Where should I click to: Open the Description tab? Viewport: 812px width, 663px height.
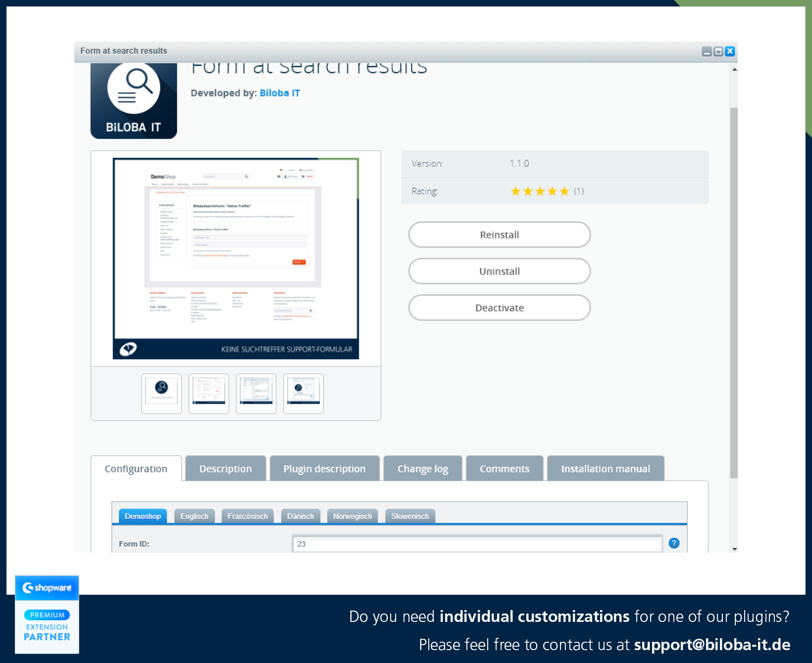click(x=225, y=469)
